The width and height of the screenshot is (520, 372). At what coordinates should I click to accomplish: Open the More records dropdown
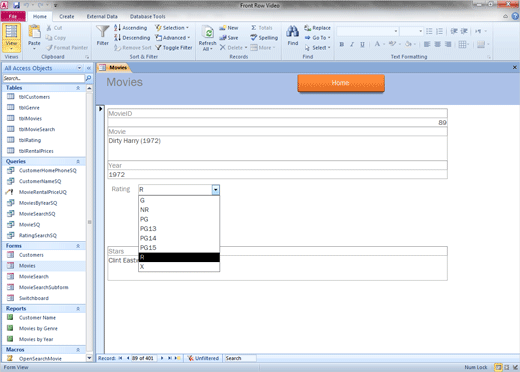pyautogui.click(x=263, y=48)
